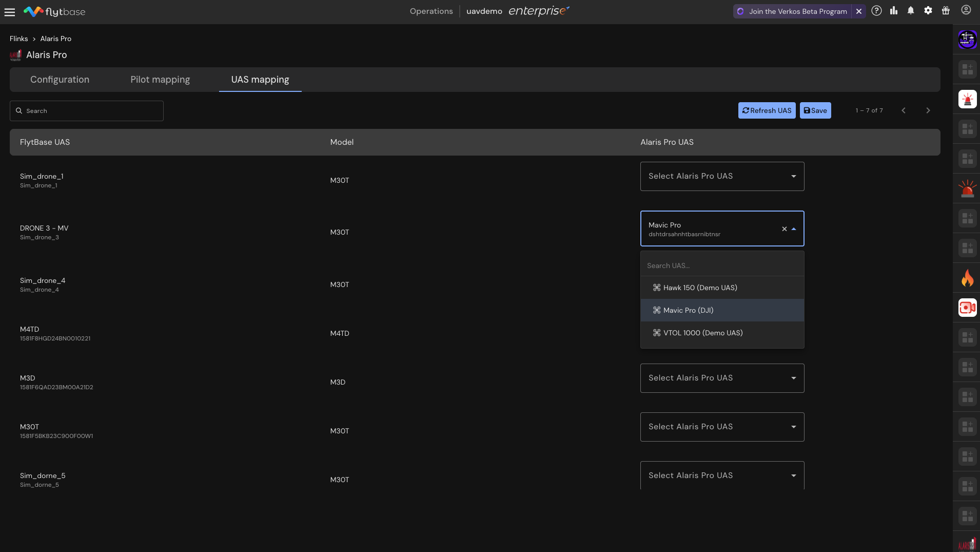Viewport: 980px width, 552px height.
Task: Open the Alaris Pro UAS dropdown for M30T
Action: [722, 427]
